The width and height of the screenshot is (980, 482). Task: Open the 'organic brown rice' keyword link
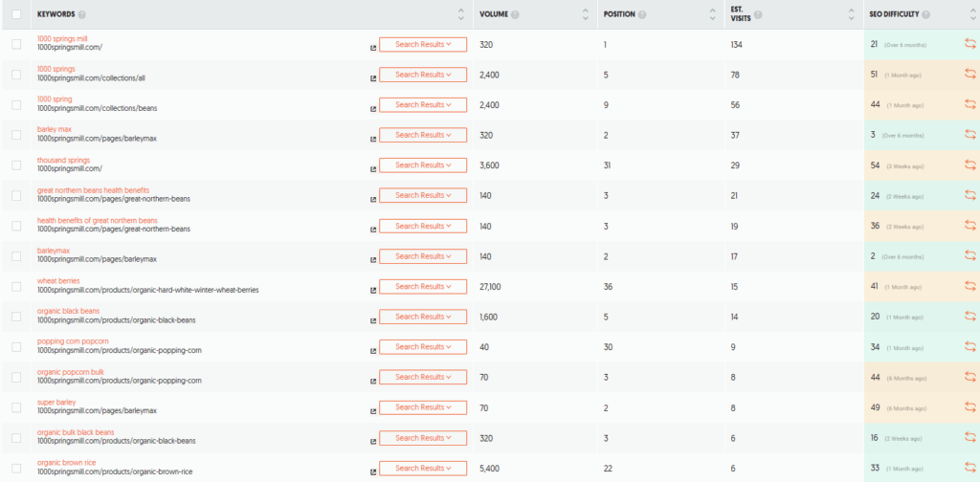coord(66,463)
